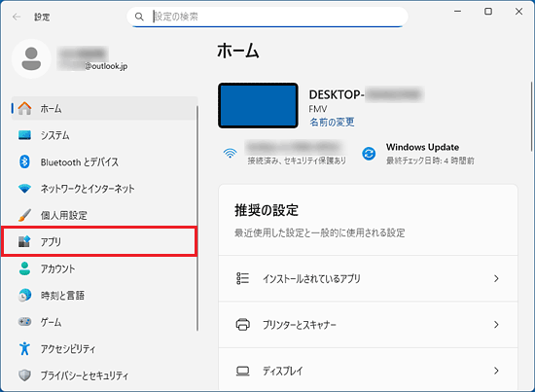Image resolution: width=535 pixels, height=392 pixels.
Task: Click the main page vertical scrollbar
Action: 531,116
